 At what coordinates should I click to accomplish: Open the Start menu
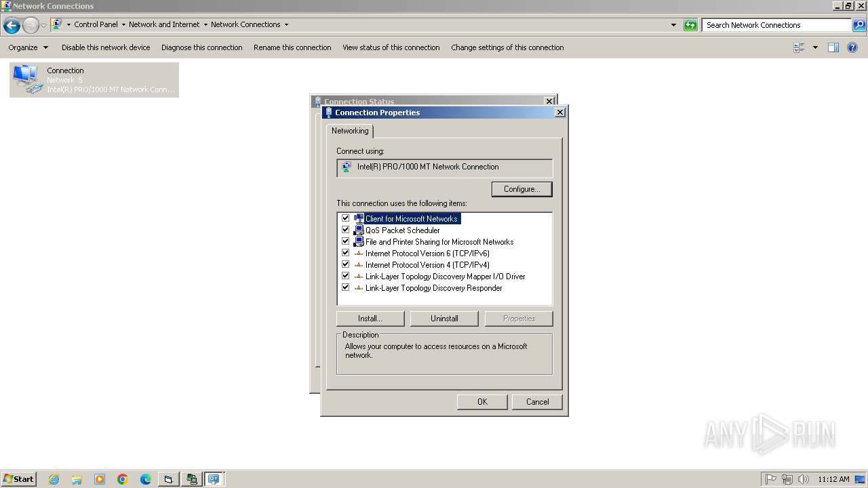point(18,479)
